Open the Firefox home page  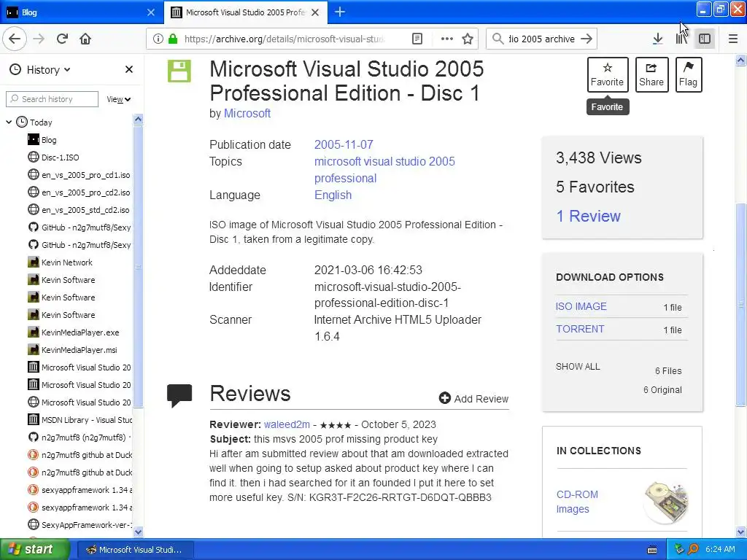pos(85,39)
